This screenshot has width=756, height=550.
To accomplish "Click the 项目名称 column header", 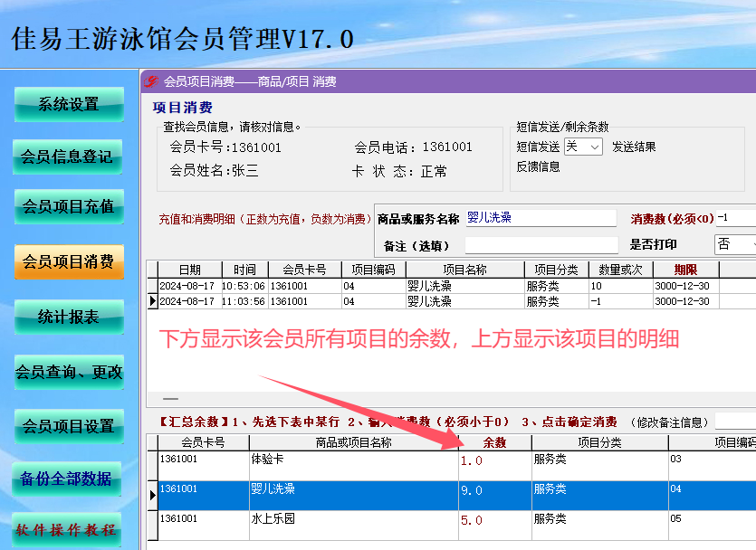I will click(x=464, y=270).
